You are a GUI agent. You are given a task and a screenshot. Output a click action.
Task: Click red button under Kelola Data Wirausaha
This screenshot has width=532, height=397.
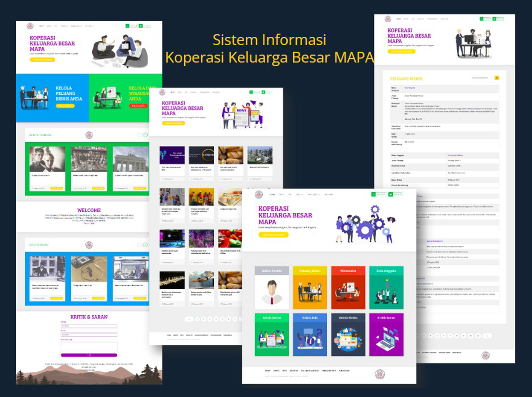point(138,106)
